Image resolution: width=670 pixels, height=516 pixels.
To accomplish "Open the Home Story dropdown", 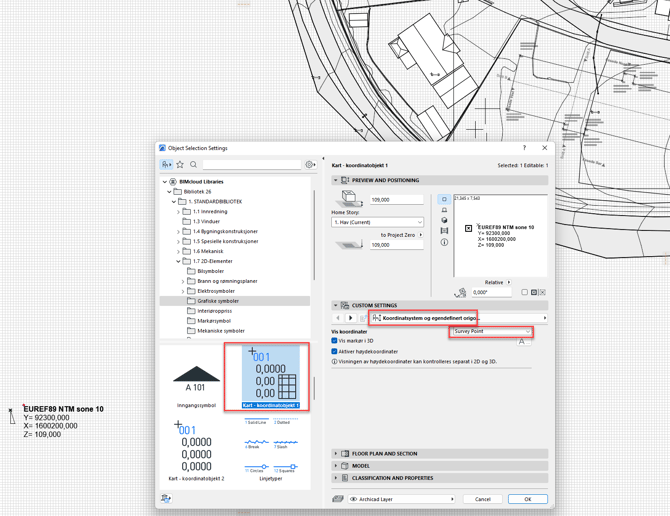I will (377, 222).
